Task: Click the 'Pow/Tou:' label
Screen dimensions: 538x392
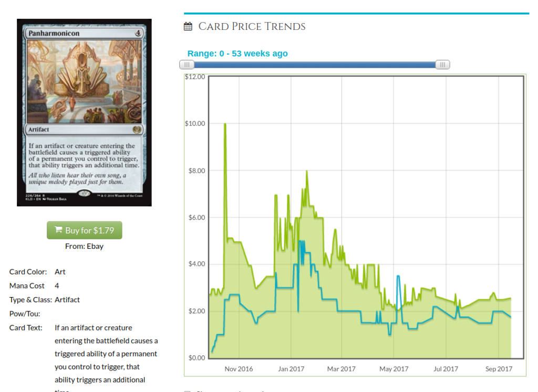Action: point(25,314)
